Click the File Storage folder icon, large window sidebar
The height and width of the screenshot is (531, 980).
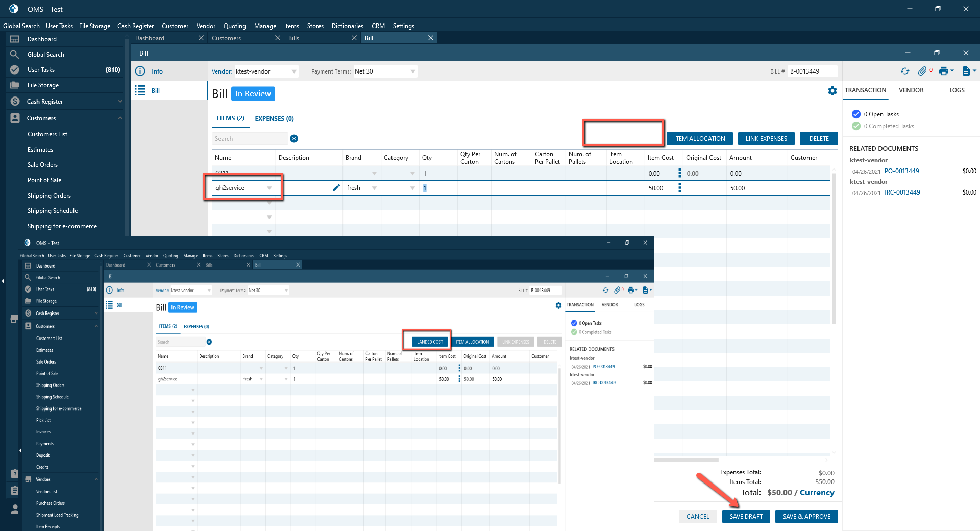click(15, 85)
